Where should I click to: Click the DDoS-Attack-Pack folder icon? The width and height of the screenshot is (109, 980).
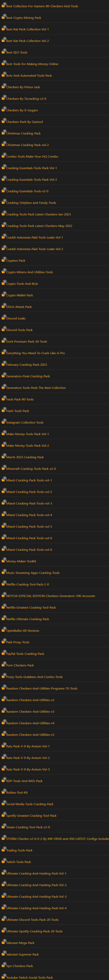(4, 306)
